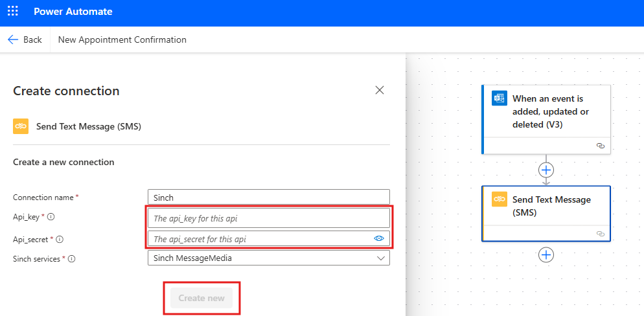Screen dimensions: 644x316
Task: Go Back using the arrow button
Action: [x=25, y=39]
